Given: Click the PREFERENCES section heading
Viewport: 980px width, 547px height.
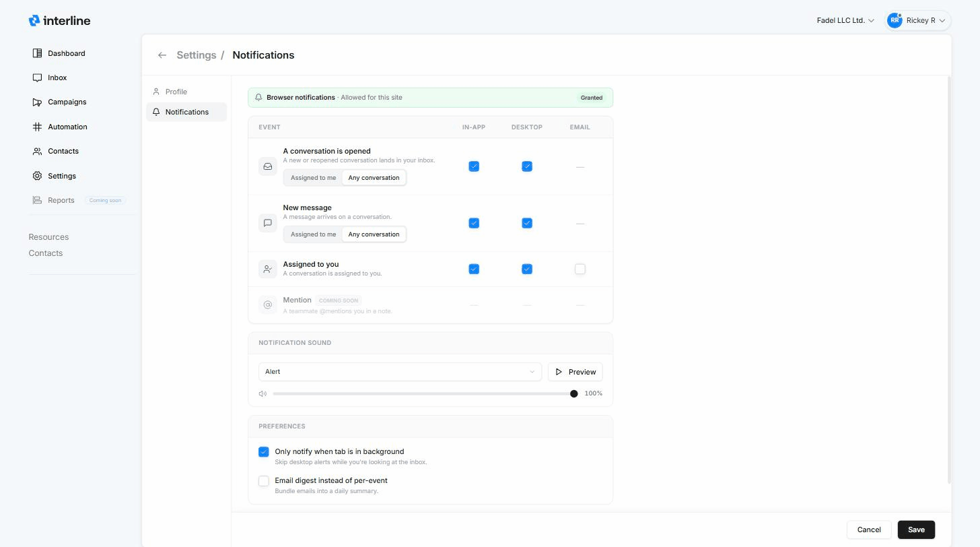Looking at the screenshot, I should click(x=282, y=426).
